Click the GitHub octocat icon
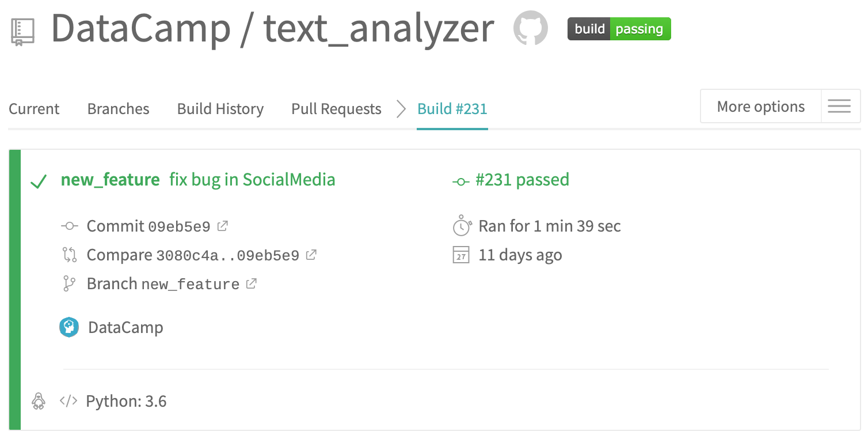Screen dimensions: 868x439 coord(531,28)
